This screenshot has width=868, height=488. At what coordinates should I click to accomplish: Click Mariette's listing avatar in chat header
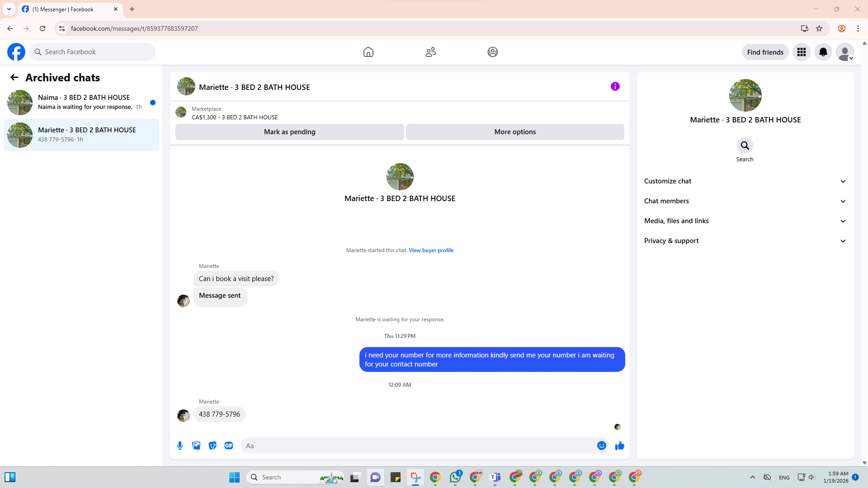(x=186, y=86)
